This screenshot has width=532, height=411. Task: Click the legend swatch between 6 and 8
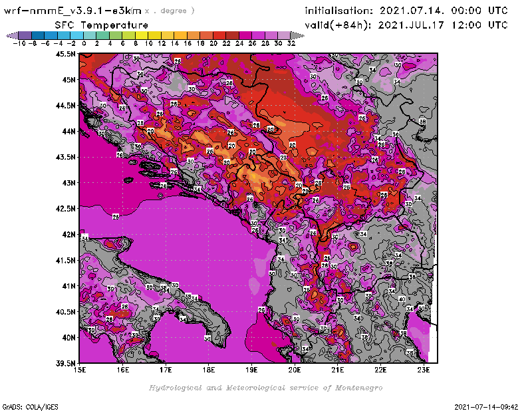(x=128, y=35)
